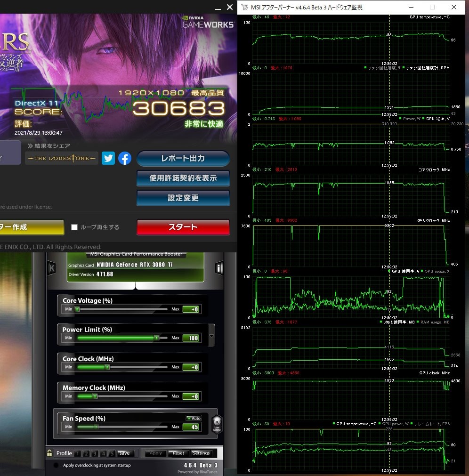
Task: Click the GPU 使用率 usage graph
Action: tap(351, 297)
